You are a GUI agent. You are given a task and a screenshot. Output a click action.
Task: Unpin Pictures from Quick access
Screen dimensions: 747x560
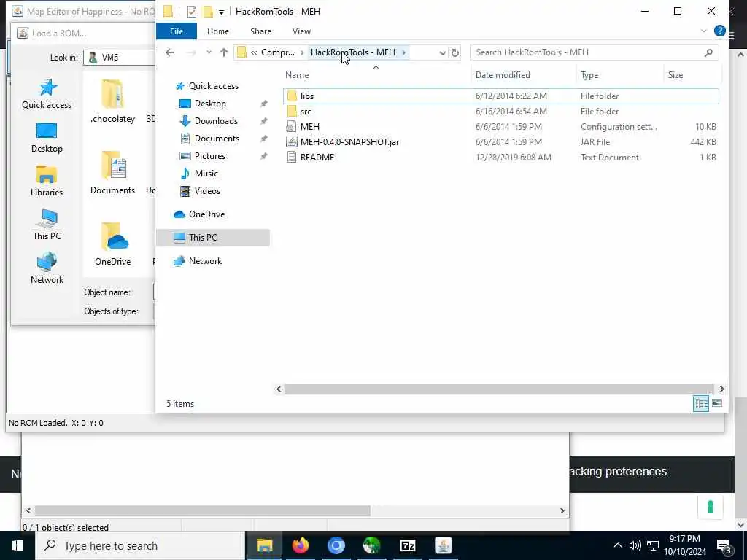[263, 156]
